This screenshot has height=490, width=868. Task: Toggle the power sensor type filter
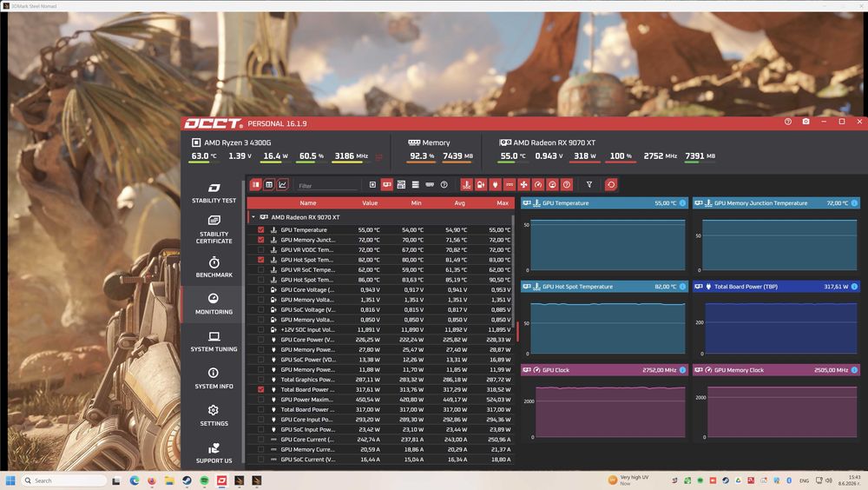click(x=496, y=184)
